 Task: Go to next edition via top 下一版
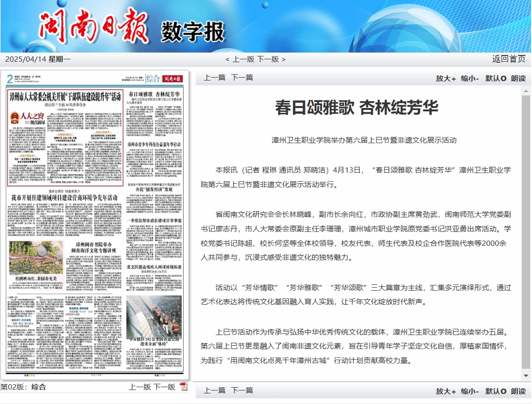[x=268, y=59]
